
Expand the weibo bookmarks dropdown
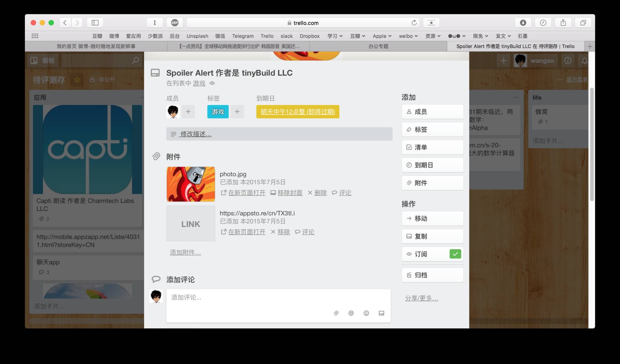408,36
